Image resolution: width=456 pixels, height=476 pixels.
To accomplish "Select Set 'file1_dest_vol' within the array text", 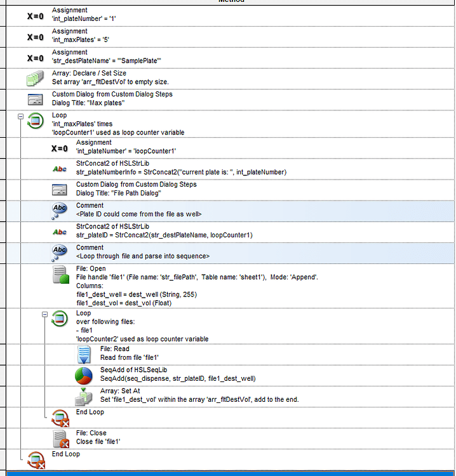I will click(199, 399).
